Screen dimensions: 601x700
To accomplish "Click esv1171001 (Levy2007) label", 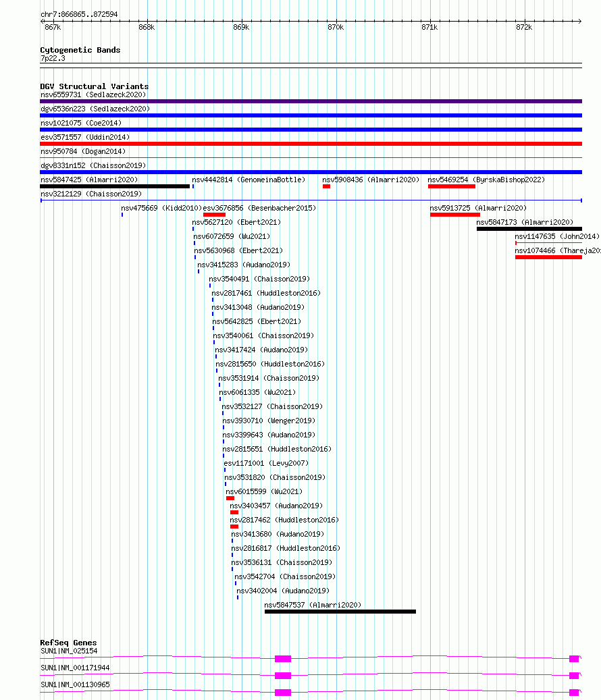I will pyautogui.click(x=266, y=464).
